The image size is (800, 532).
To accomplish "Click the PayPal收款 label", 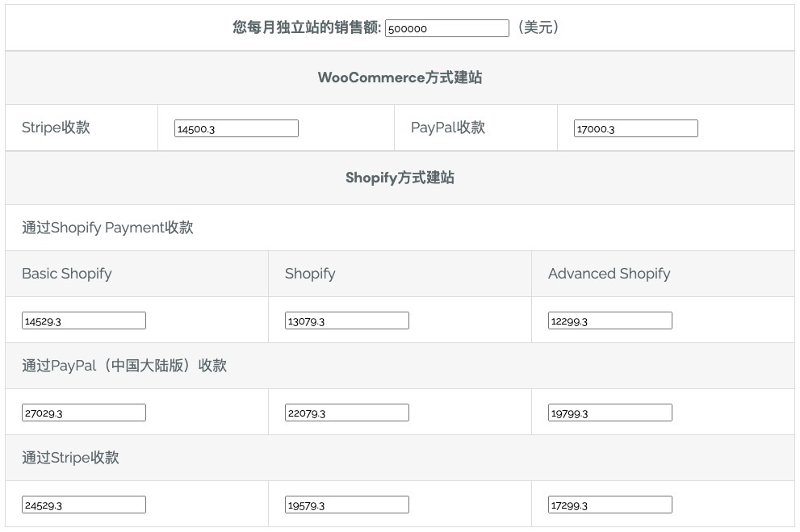I will pyautogui.click(x=448, y=128).
